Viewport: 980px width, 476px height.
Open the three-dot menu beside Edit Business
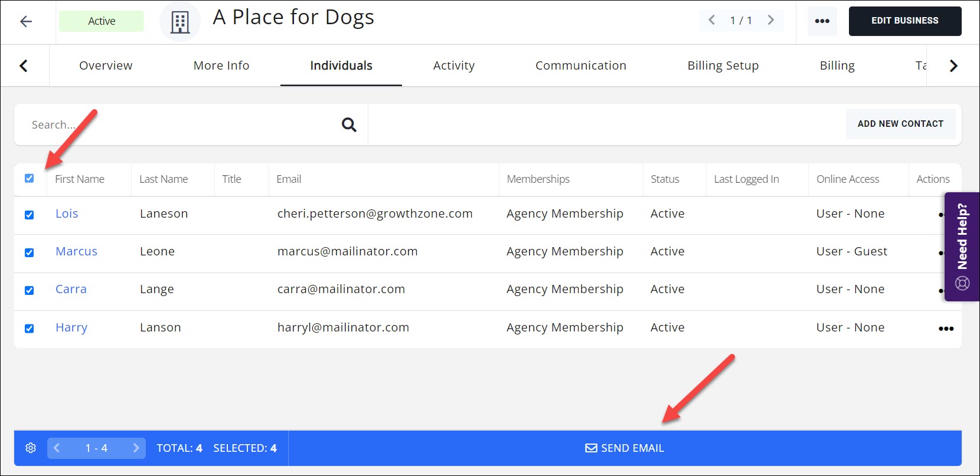[822, 21]
